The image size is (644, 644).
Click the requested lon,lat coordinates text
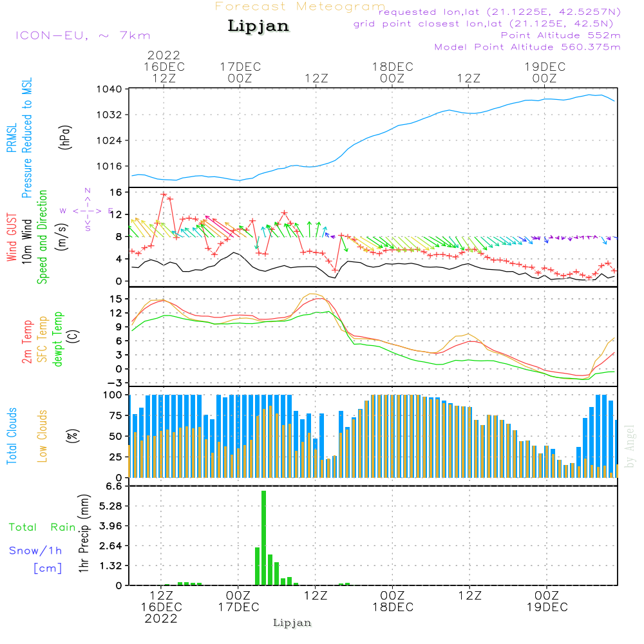click(x=500, y=12)
